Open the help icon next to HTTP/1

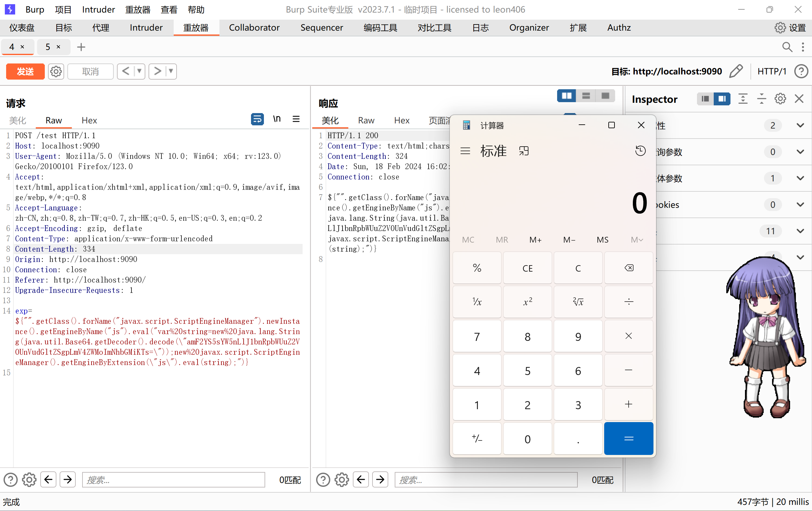[801, 71]
